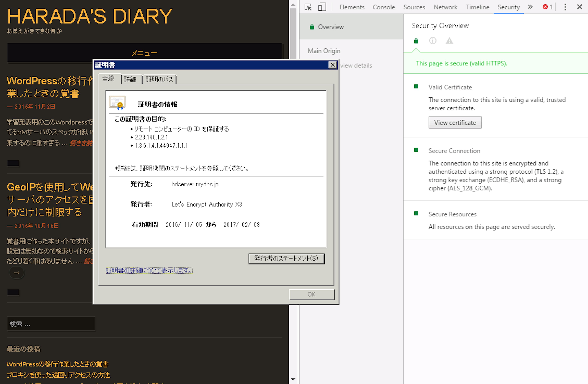Click the View certificate button

[x=455, y=123]
